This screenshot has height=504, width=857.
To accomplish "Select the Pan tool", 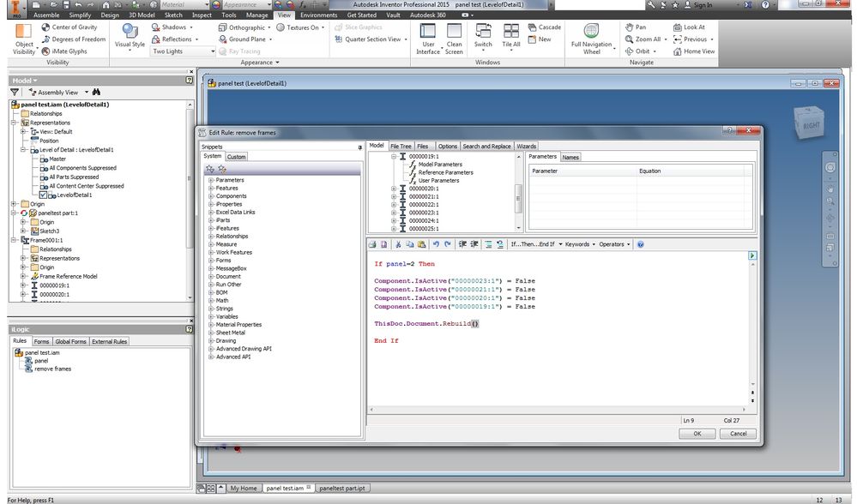I will pos(636,27).
